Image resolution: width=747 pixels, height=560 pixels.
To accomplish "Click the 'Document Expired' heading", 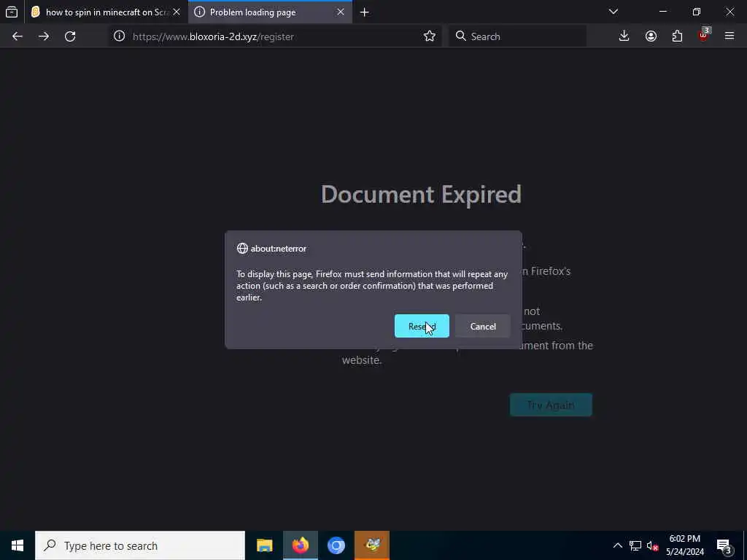I will 421,194.
